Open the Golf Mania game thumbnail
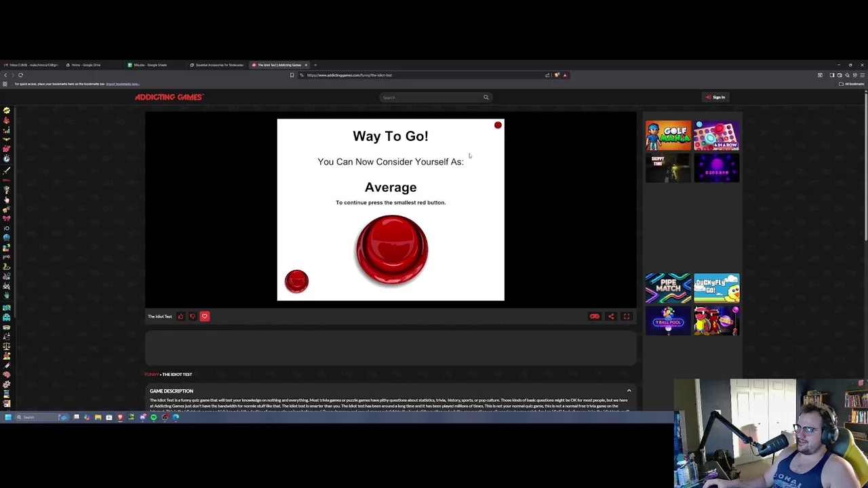 tap(668, 136)
